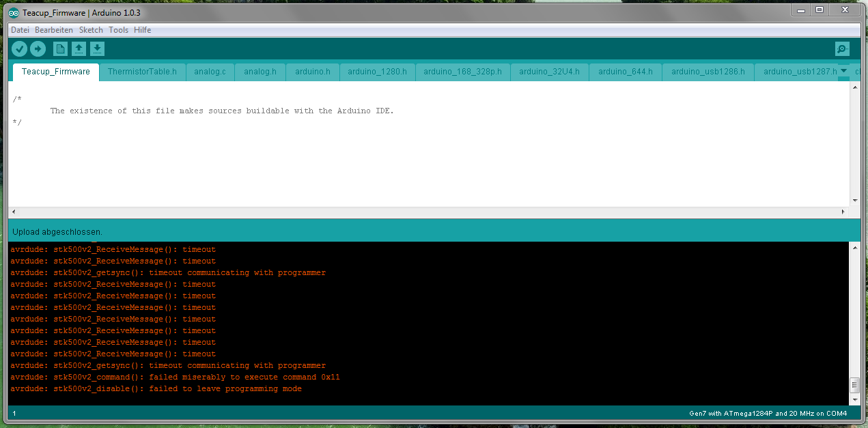This screenshot has width=868, height=428.
Task: Create a new sketch with New icon
Action: (61, 48)
